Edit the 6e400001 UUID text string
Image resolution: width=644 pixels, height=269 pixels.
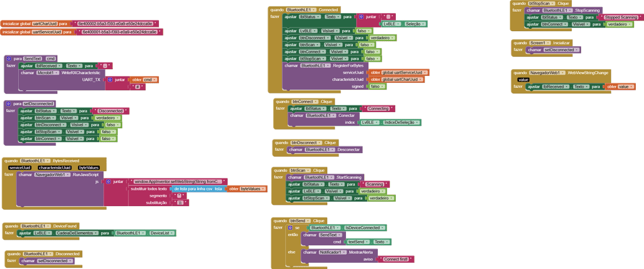tap(119, 32)
